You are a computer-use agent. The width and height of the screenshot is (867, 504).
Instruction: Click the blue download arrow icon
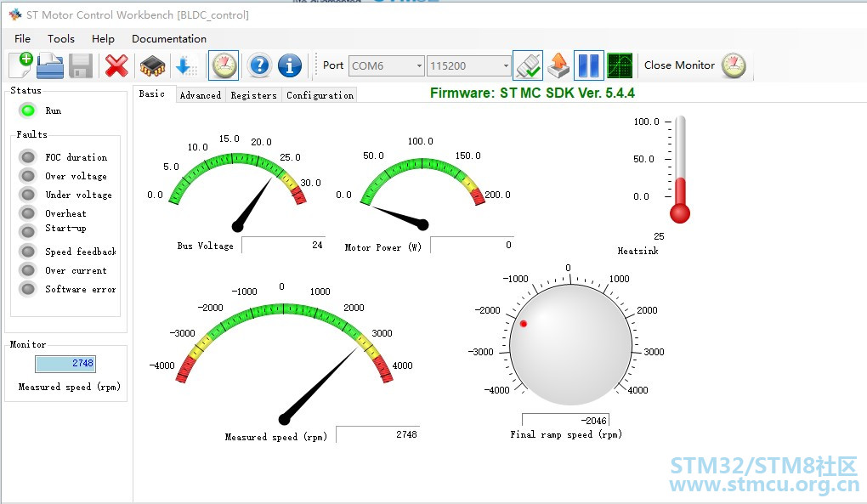[x=185, y=65]
